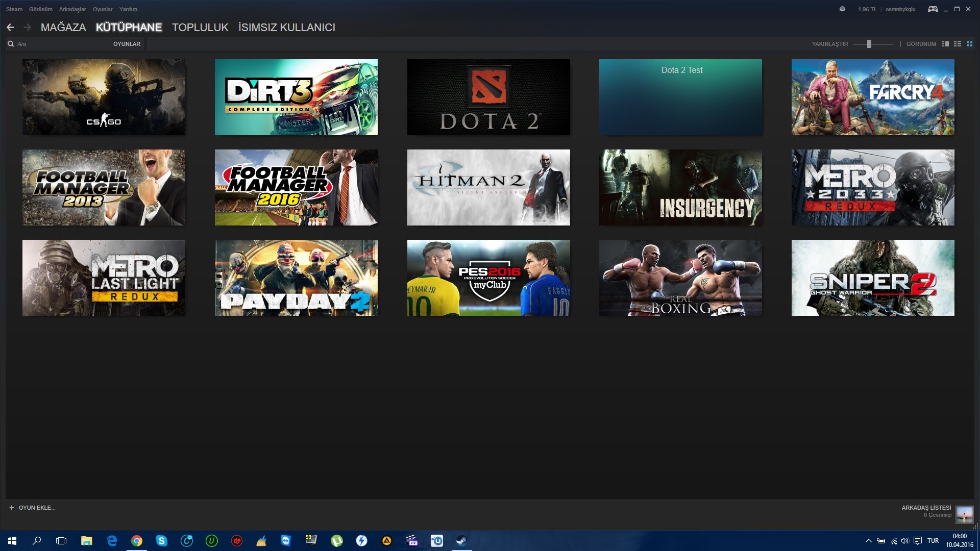Click the plus icon beside OYUN EKLE
The image size is (980, 551).
12,508
